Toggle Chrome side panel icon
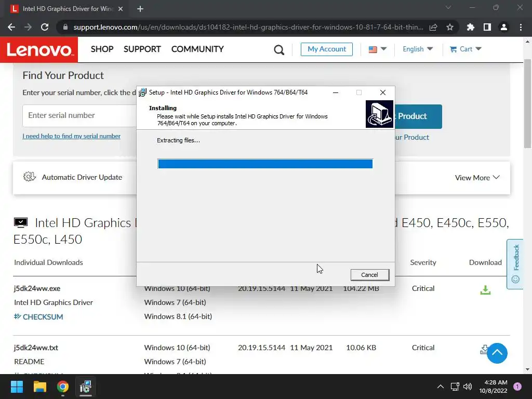The image size is (532, 399). tap(487, 27)
